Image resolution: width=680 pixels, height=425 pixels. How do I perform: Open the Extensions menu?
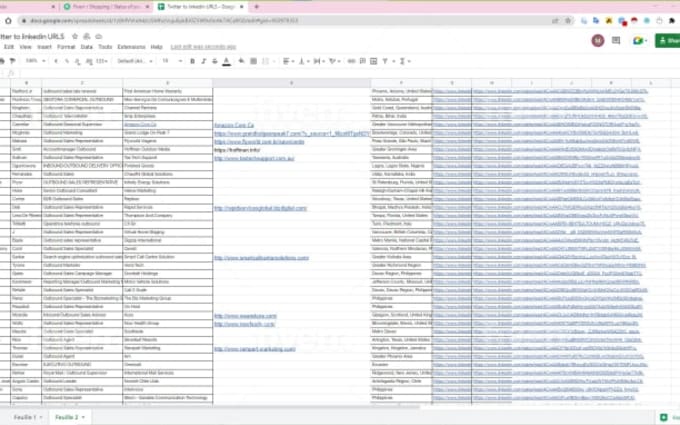(131, 47)
